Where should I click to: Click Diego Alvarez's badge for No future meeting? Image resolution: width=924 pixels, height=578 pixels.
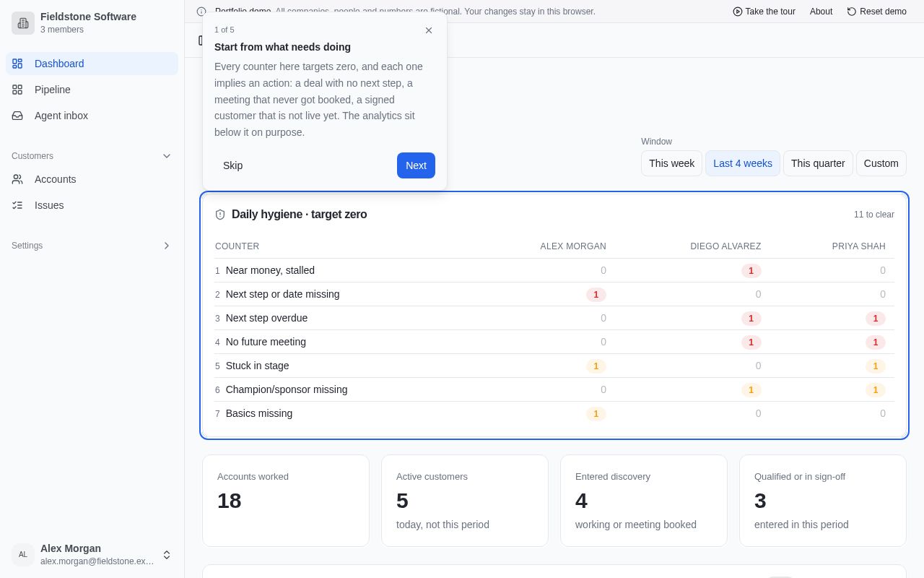(x=751, y=342)
